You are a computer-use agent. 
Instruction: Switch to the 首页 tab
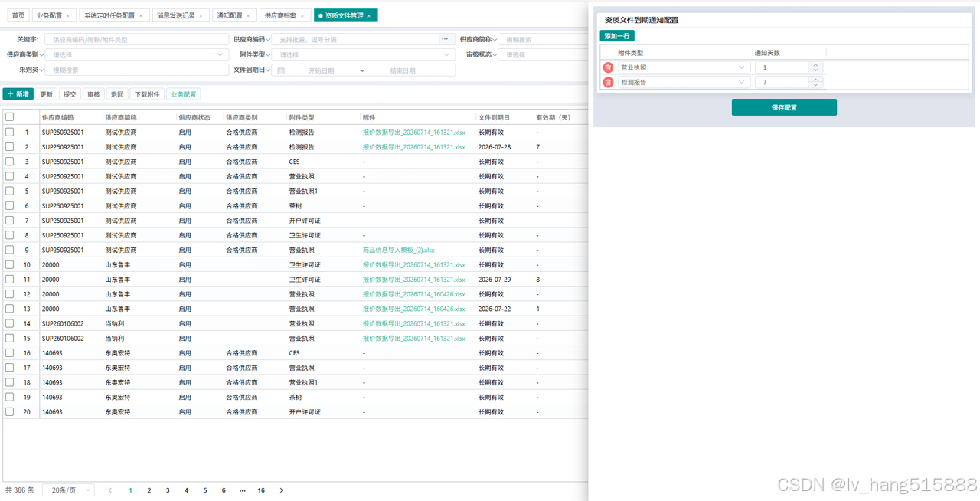[x=18, y=15]
